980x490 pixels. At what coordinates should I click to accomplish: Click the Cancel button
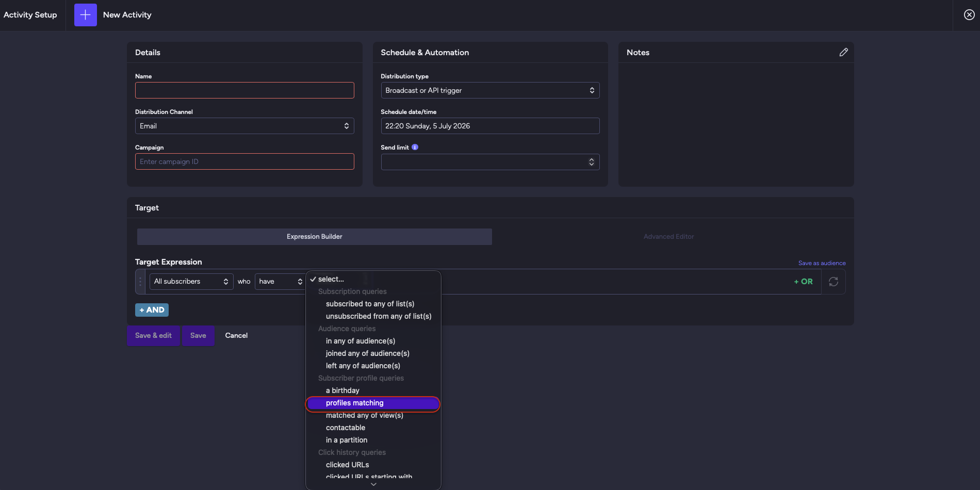(236, 336)
